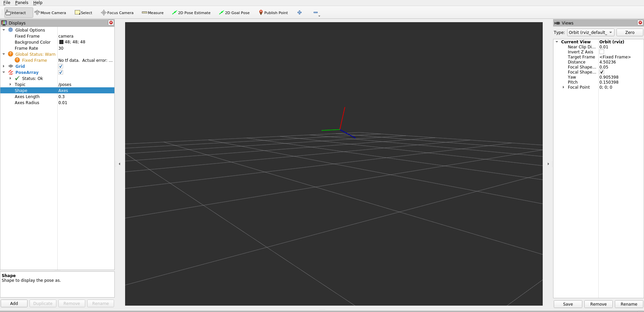Image resolution: width=644 pixels, height=312 pixels.
Task: Click the Add display button
Action: (x=14, y=304)
